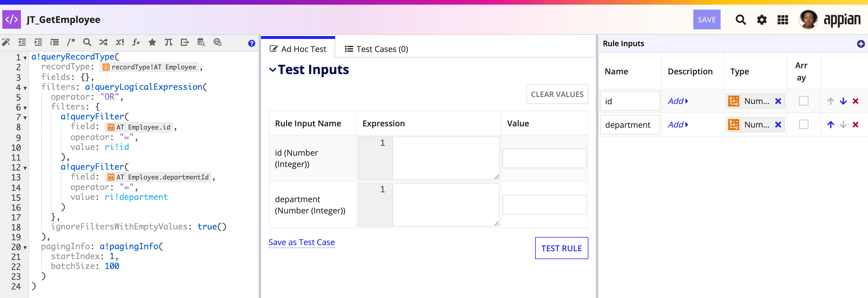Fold code at line 6 arrow
Screen dimensions: 868x298
tap(25, 108)
